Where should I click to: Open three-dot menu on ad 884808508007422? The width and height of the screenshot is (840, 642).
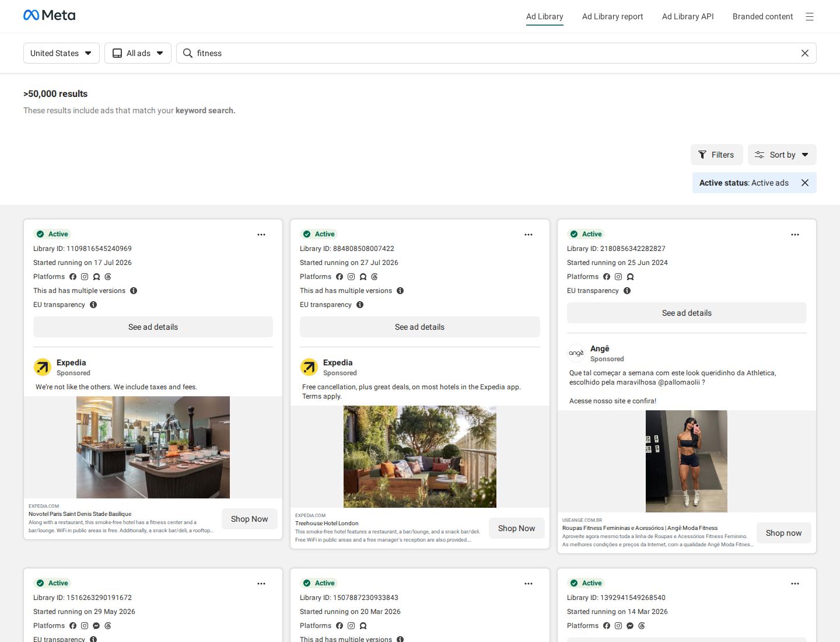click(528, 235)
